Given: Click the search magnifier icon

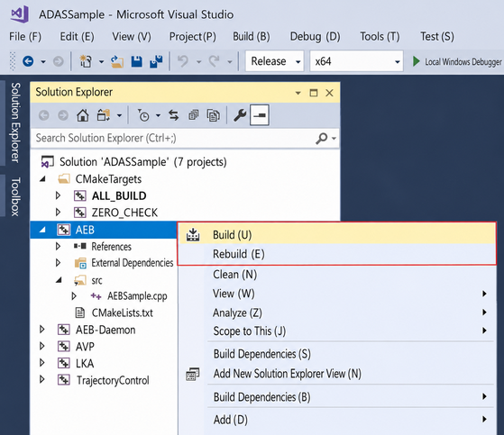Looking at the screenshot, I should (x=322, y=138).
